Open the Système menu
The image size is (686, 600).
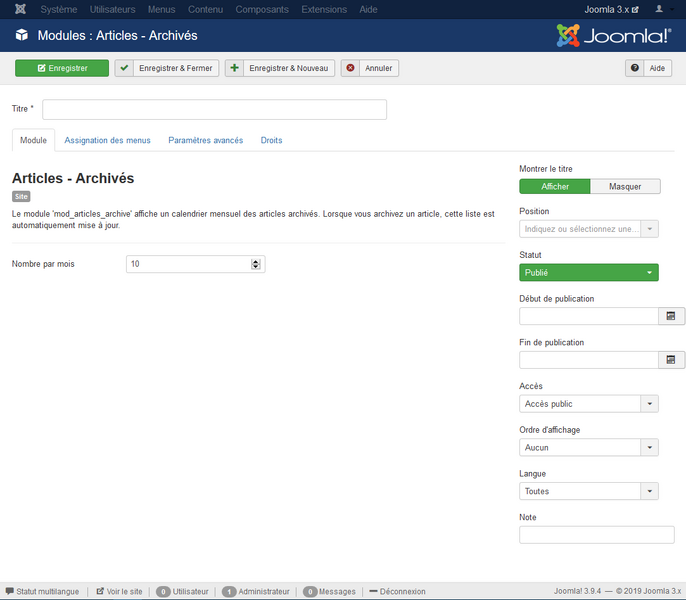(x=59, y=9)
